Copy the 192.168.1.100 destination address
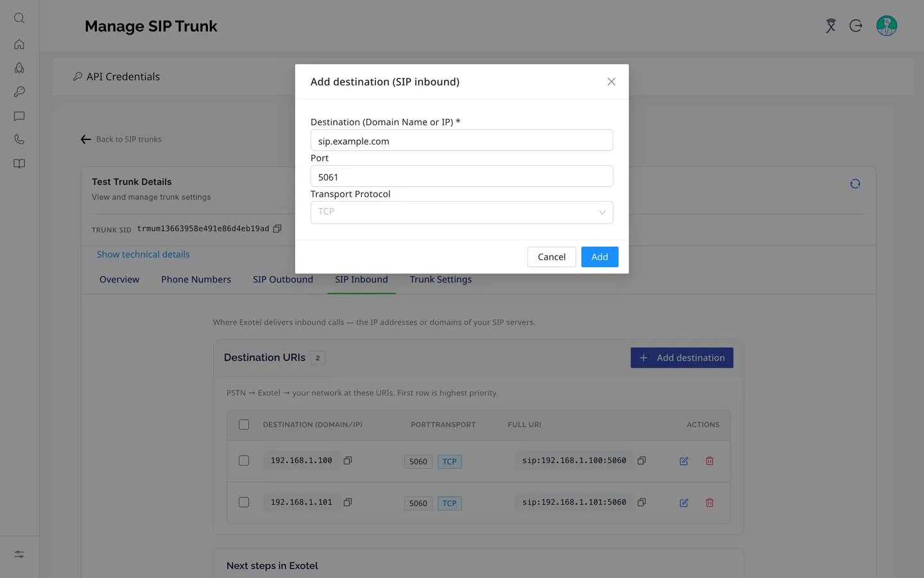The height and width of the screenshot is (578, 924). [x=348, y=460]
